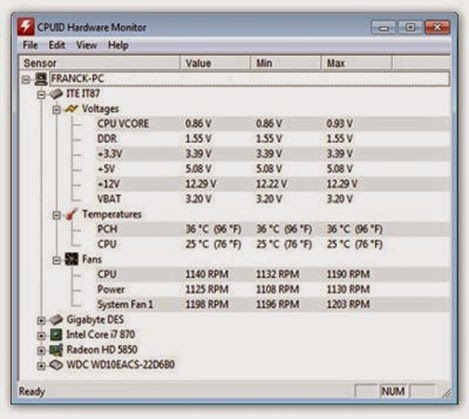This screenshot has width=469, height=419.
Task: Select the +3.3V row label
Action: click(x=110, y=154)
